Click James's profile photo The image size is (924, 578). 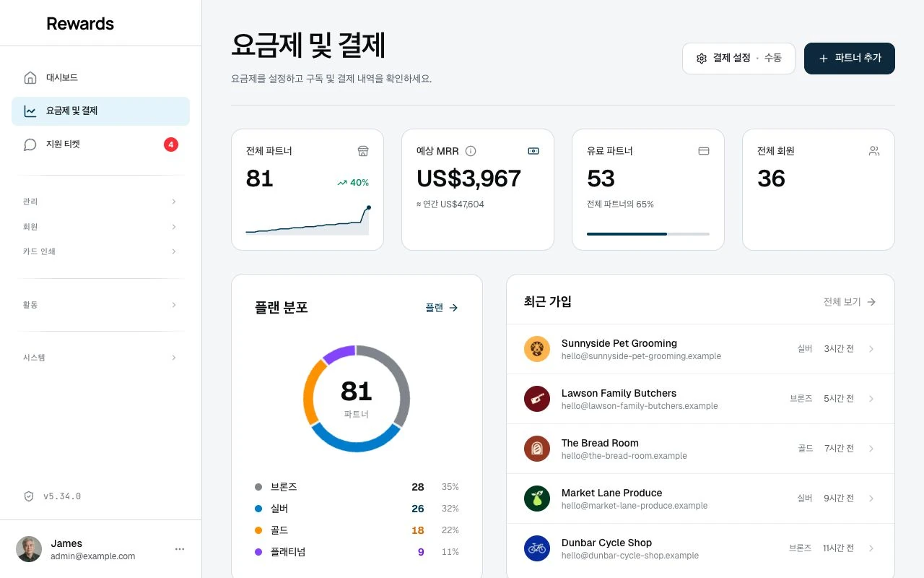(29, 549)
